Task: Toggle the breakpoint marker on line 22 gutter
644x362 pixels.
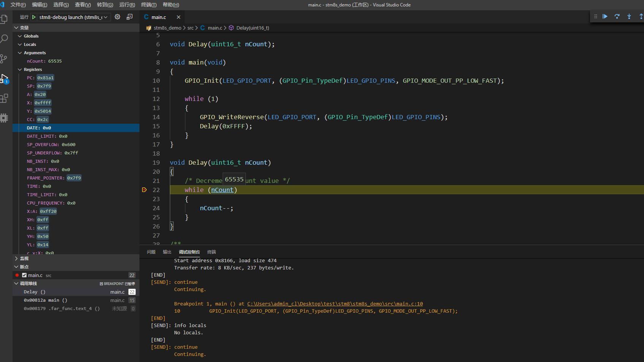Action: point(144,190)
